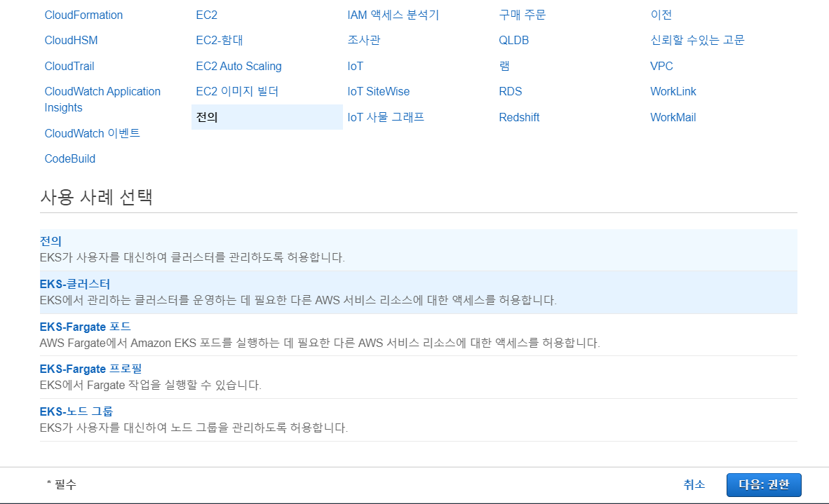The width and height of the screenshot is (829, 504).
Task: Select the CloudHSM service
Action: pyautogui.click(x=71, y=40)
